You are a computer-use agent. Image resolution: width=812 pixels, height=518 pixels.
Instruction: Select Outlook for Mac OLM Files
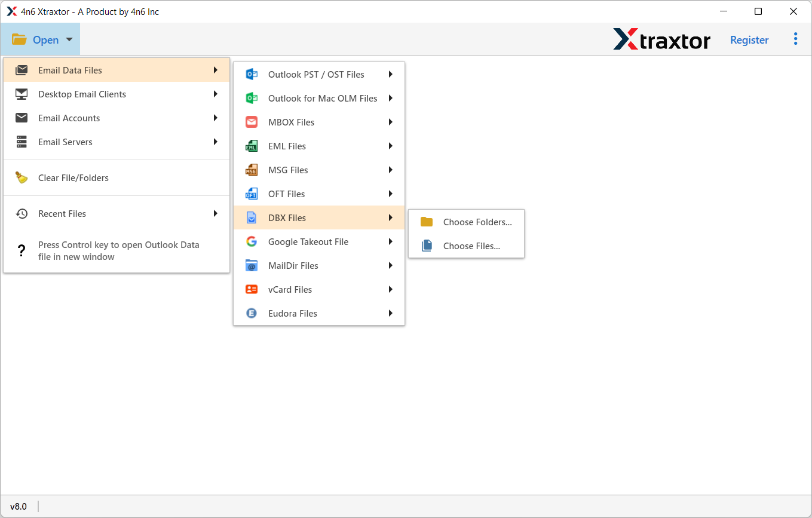pos(319,98)
